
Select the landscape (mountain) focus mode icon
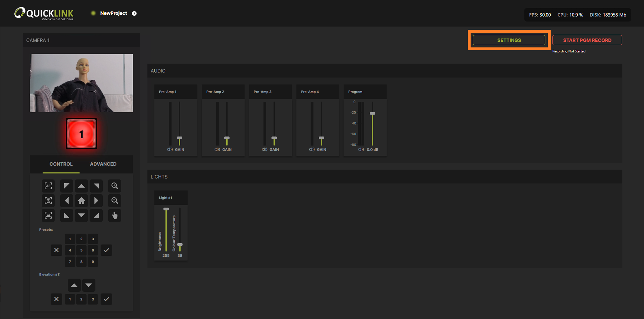pyautogui.click(x=48, y=215)
